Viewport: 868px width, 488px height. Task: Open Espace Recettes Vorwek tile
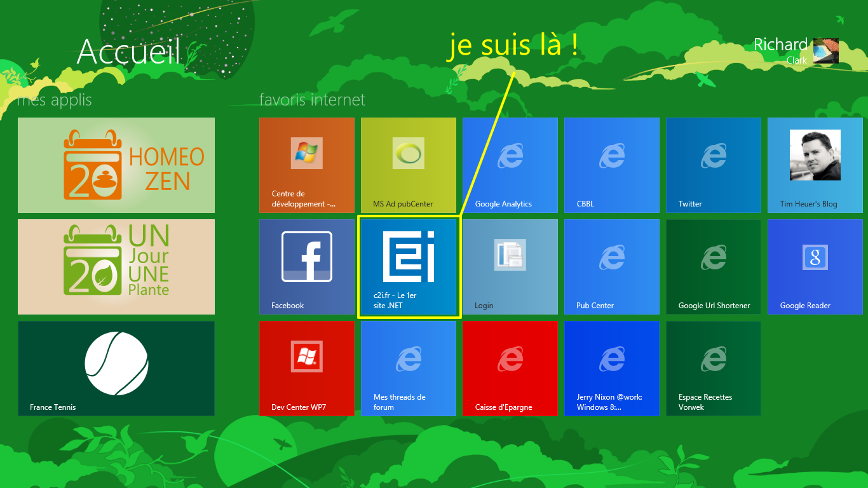714,369
